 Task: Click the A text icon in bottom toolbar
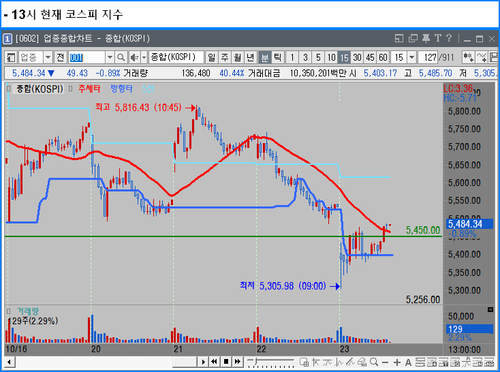(x=408, y=362)
